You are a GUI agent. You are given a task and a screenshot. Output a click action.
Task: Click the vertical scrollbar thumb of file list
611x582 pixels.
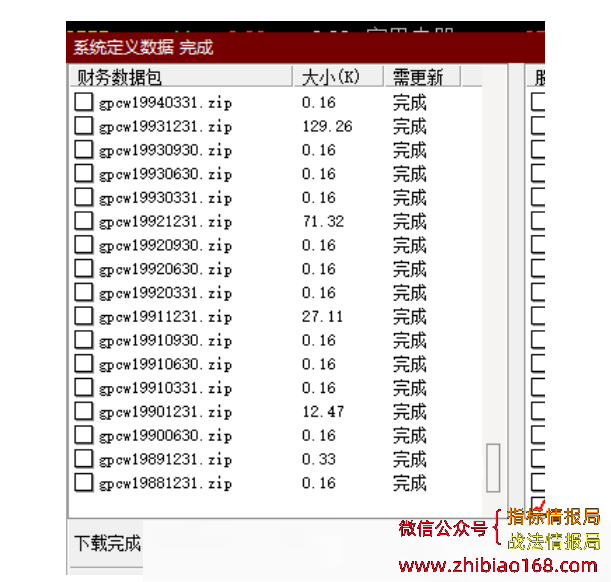pos(493,467)
